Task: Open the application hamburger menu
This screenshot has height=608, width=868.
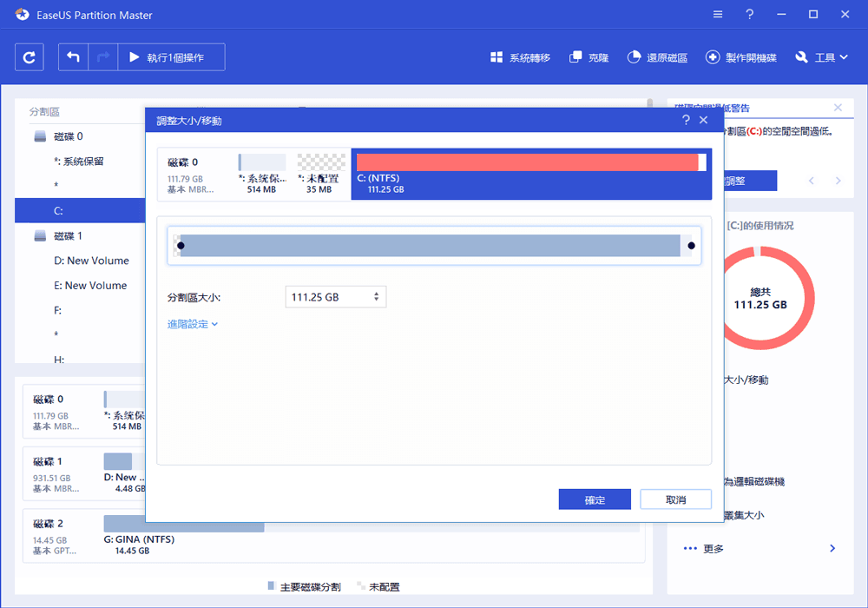Action: tap(717, 14)
